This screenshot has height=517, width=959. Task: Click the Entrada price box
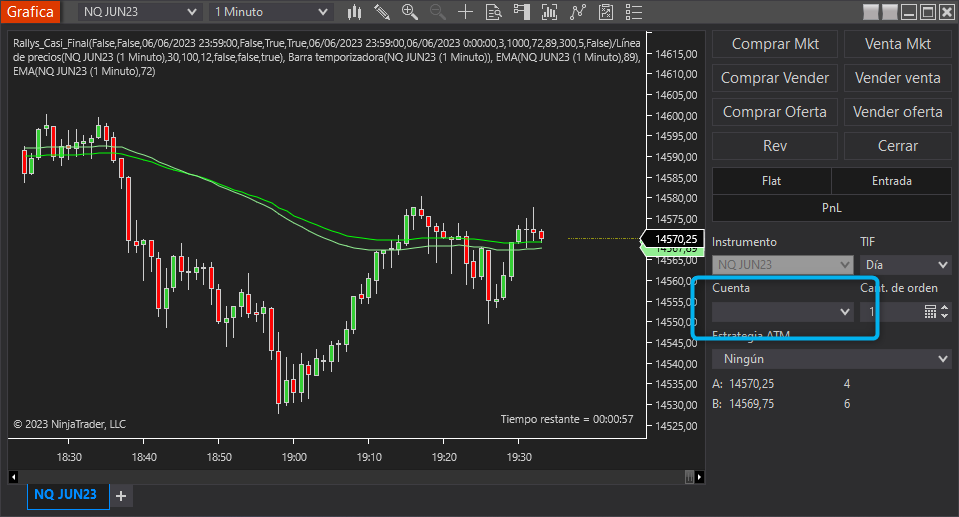coord(891,181)
